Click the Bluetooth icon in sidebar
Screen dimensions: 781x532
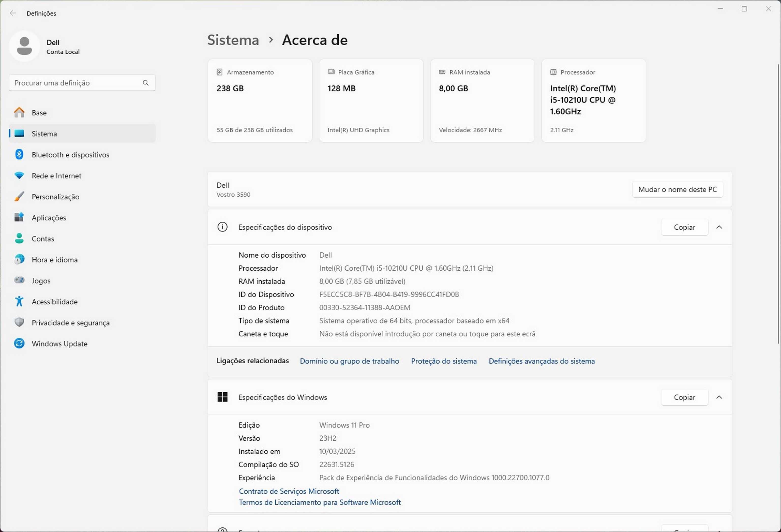click(x=19, y=155)
